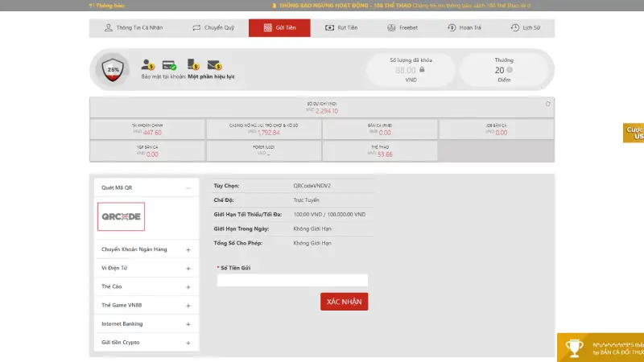Click the personal profile verification icon

147,64
